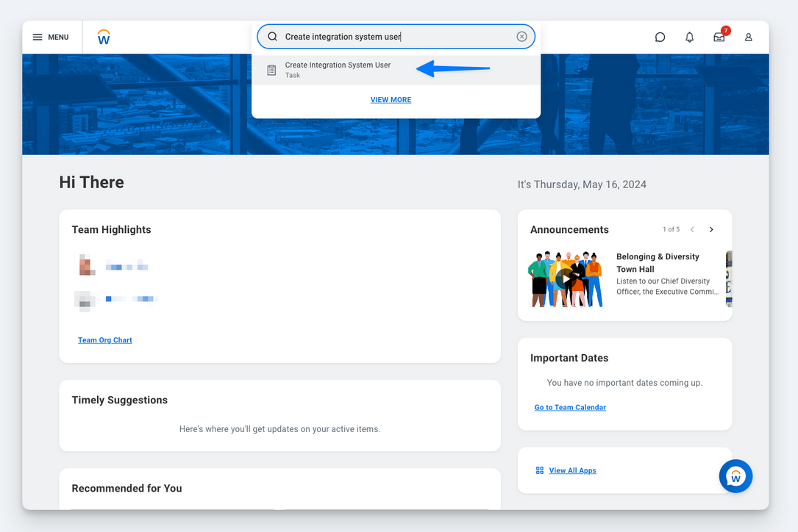The height and width of the screenshot is (532, 798).
Task: Click inside the search input field
Action: [397, 37]
